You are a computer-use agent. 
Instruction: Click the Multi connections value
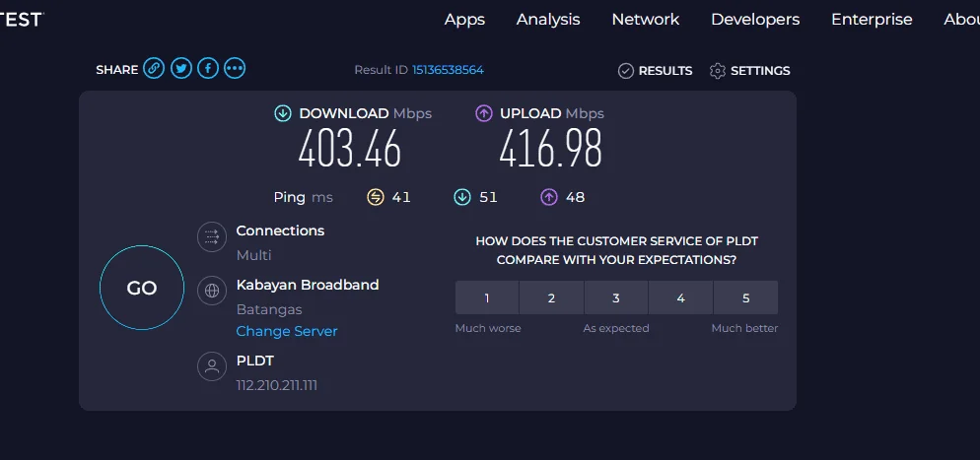pos(253,255)
